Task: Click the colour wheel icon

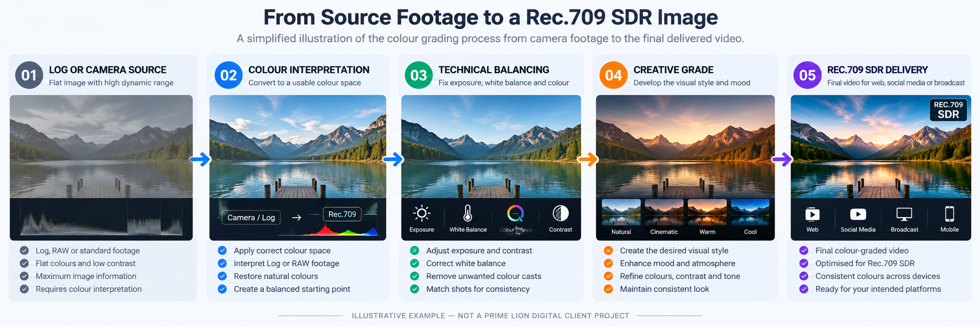Action: coord(515,213)
